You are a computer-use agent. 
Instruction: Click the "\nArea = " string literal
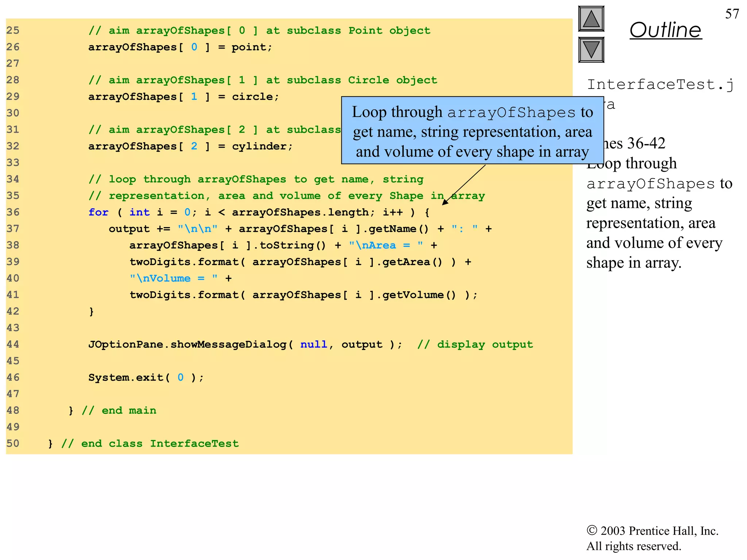(x=386, y=245)
